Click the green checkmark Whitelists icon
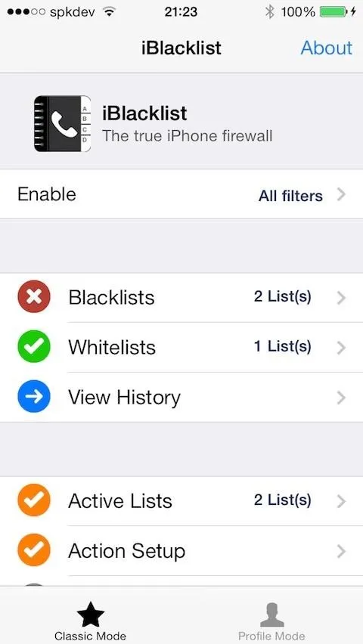This screenshot has width=363, height=644. [34, 347]
